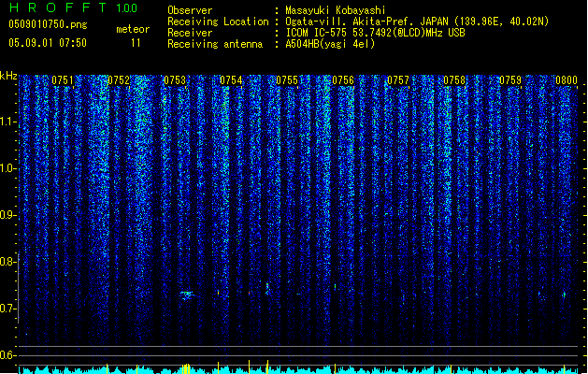Screen dimensions: 588x374
Task: Select observer name Masayuki Kobayashi
Action: tap(336, 10)
